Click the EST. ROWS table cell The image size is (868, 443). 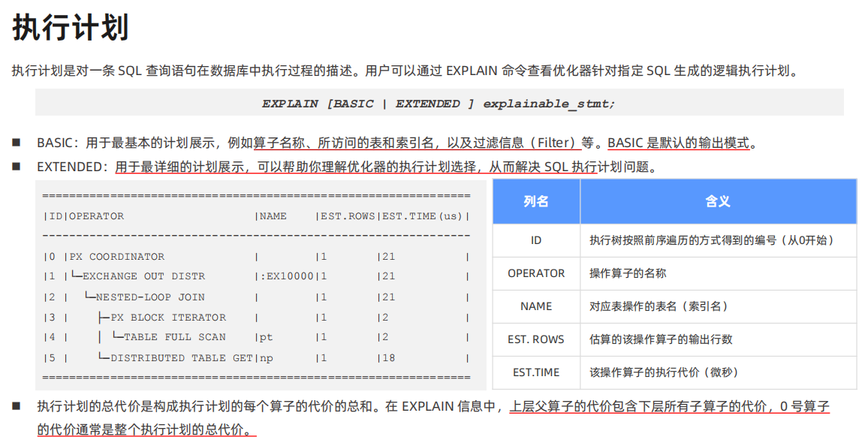click(536, 339)
